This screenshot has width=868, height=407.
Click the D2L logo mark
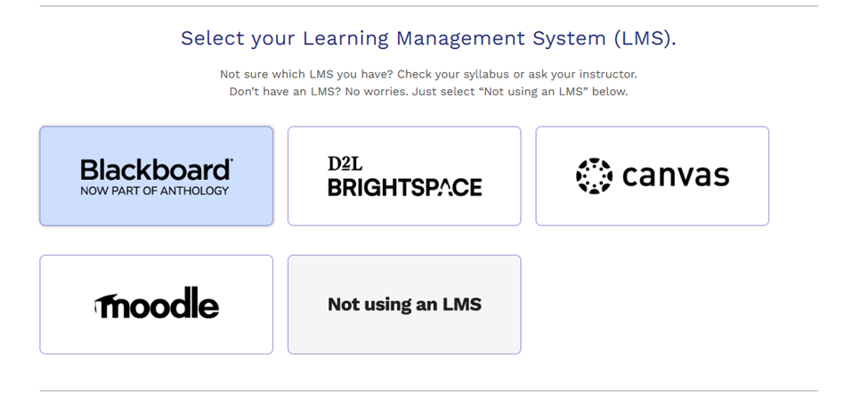(345, 164)
